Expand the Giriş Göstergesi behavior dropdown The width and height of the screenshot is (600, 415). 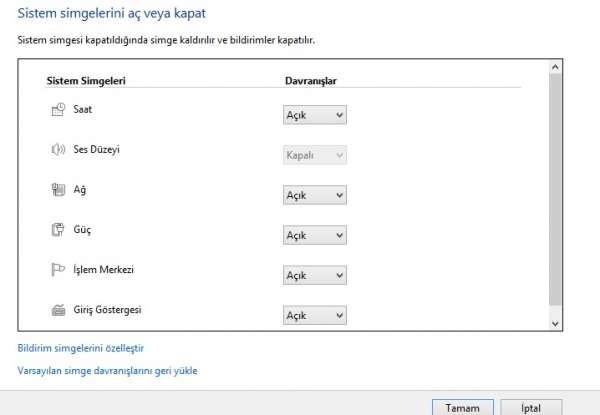[x=315, y=315]
